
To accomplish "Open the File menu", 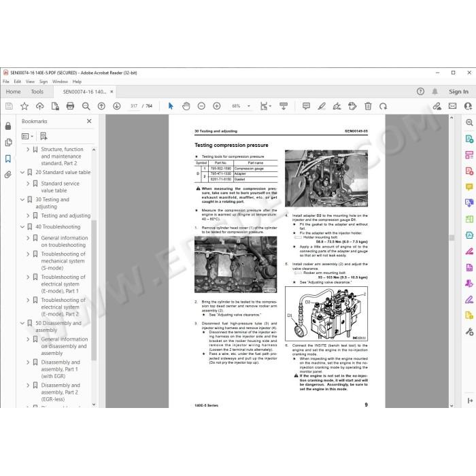I will [5, 82].
